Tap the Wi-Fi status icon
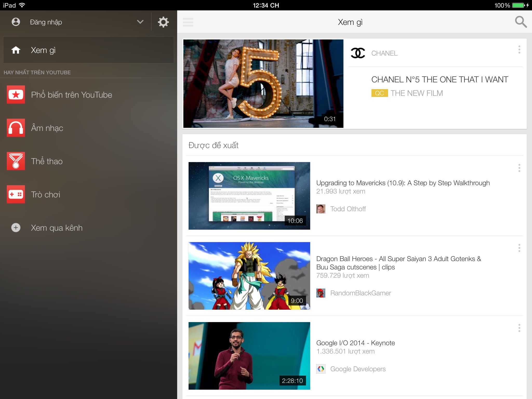 pos(22,5)
